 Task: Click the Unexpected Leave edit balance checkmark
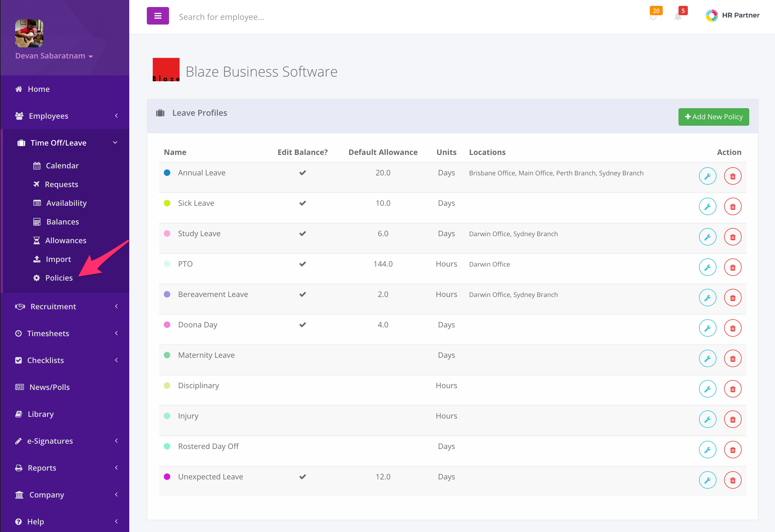(302, 477)
